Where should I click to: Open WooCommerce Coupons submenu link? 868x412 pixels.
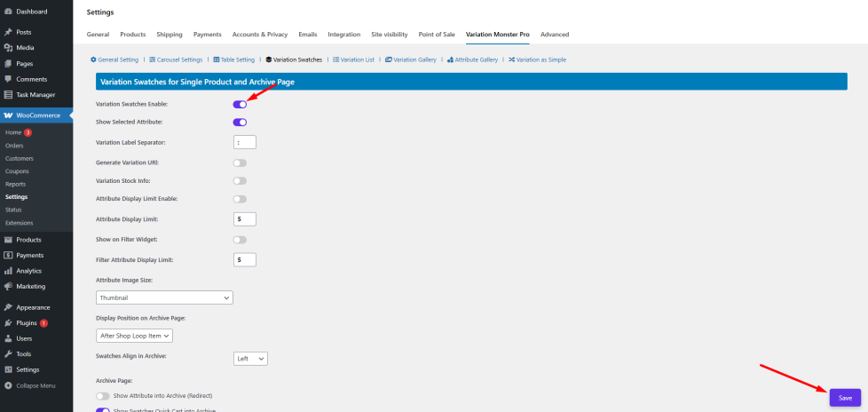tap(17, 171)
